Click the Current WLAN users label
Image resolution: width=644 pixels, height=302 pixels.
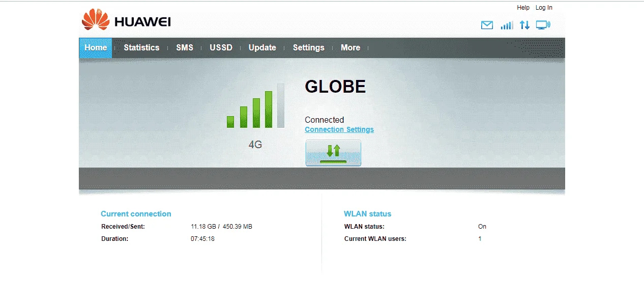375,239
